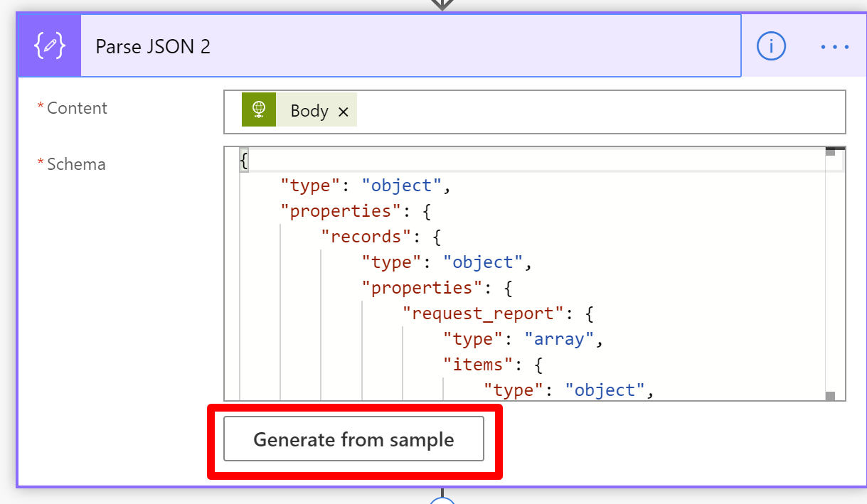Click the Content field label

click(77, 108)
